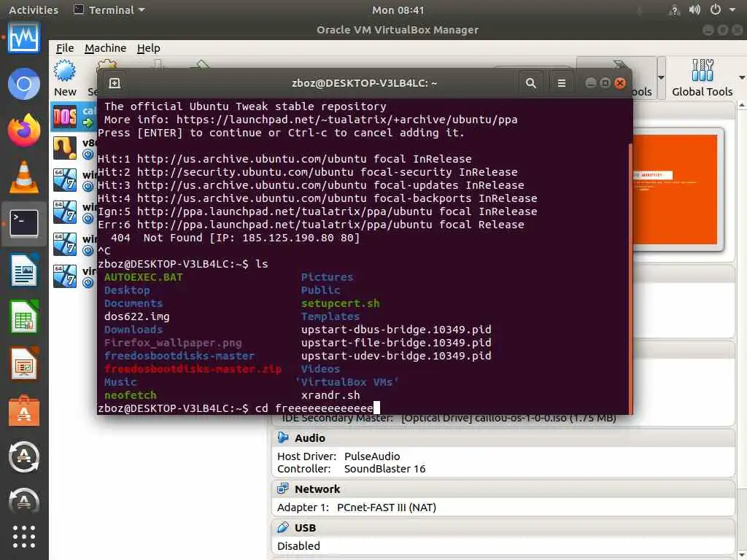Select the third Windows 7 VM icon
747x560 pixels.
coord(65,244)
